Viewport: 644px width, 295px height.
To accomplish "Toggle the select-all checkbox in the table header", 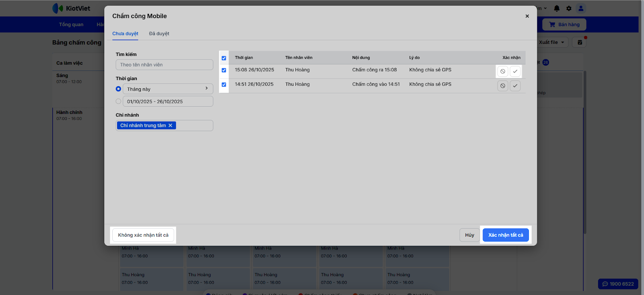I will point(224,58).
